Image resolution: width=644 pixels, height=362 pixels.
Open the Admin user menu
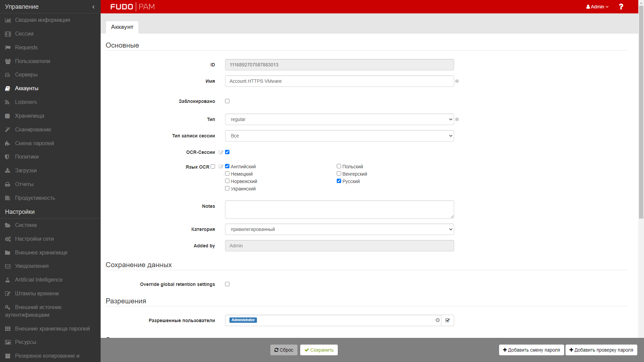pyautogui.click(x=597, y=7)
